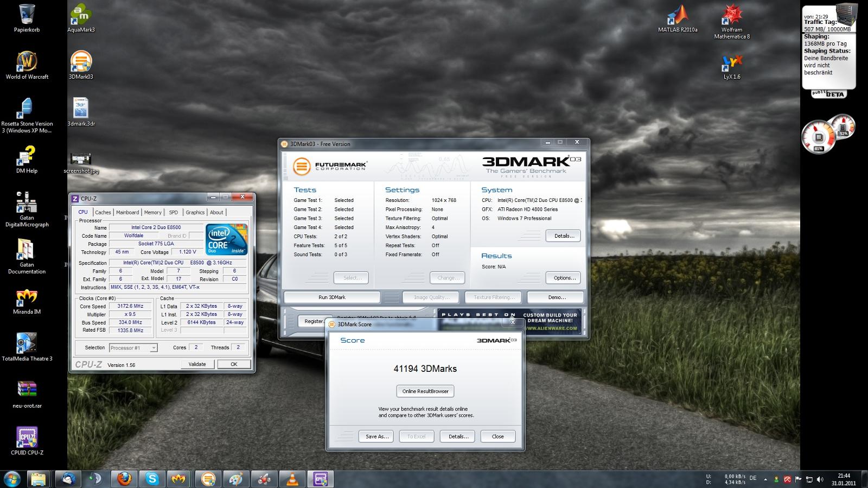Screen dimensions: 868x488
Task: Click OK in the CPU-Z window
Action: 234,364
